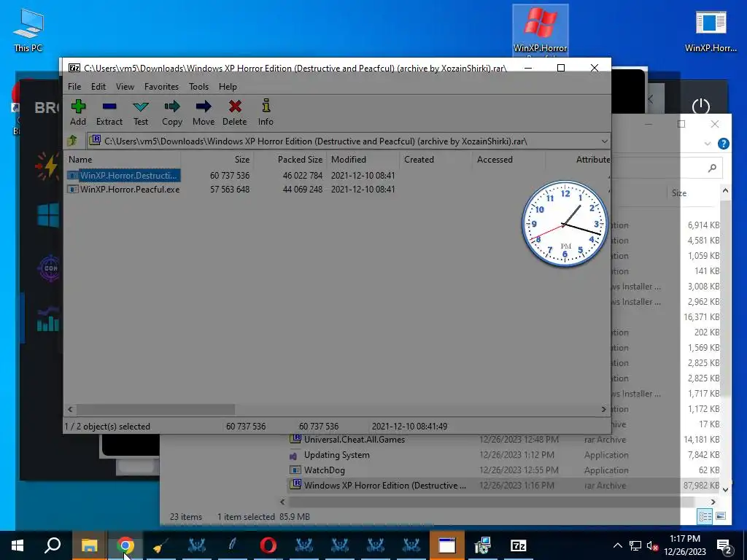
Task: Sort by Accessed column header
Action: tap(508, 160)
